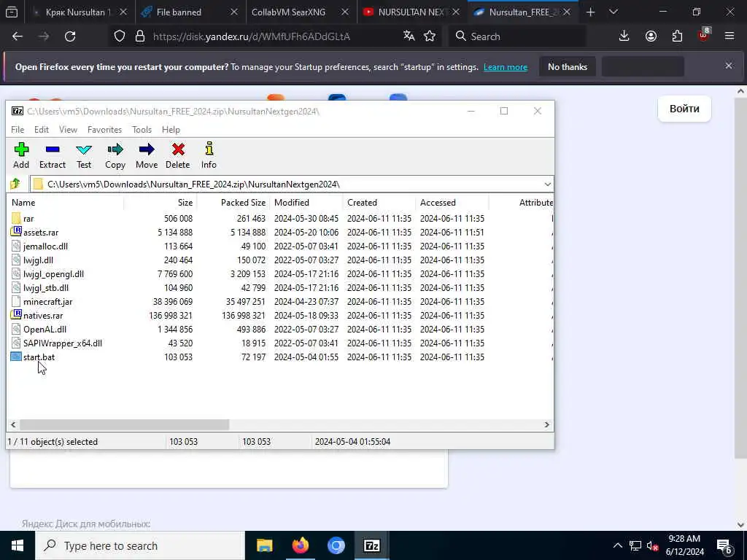Click the Extract toolbar icon
Viewport: 747px width, 560px height.
pyautogui.click(x=53, y=149)
